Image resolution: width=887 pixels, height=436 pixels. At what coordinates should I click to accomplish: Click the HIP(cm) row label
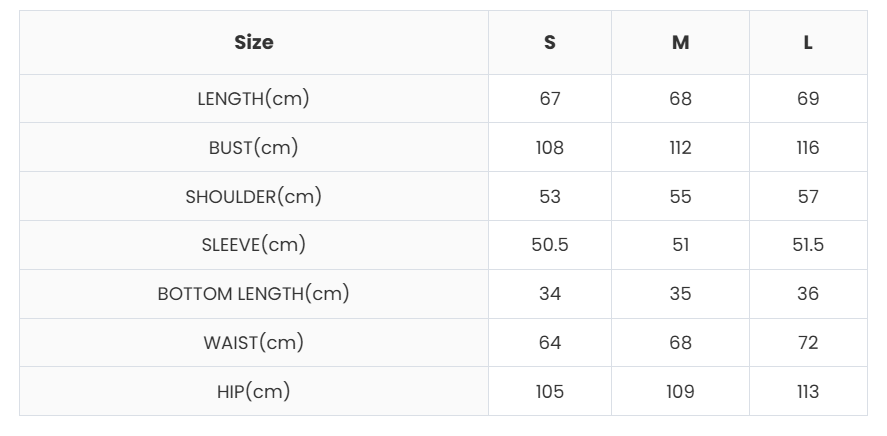pos(254,392)
